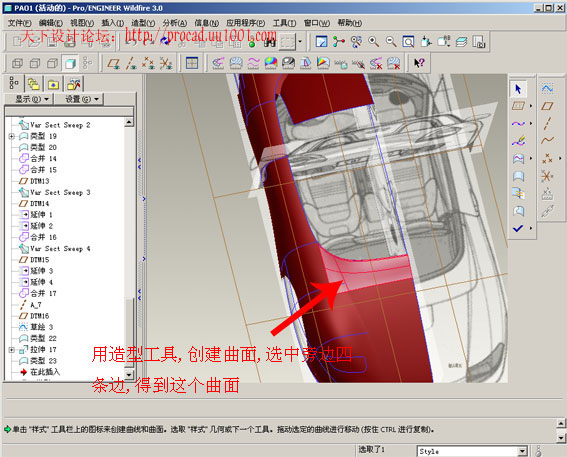Expand the 拉伸 17 tree node
The width and height of the screenshot is (567, 457).
click(x=12, y=350)
